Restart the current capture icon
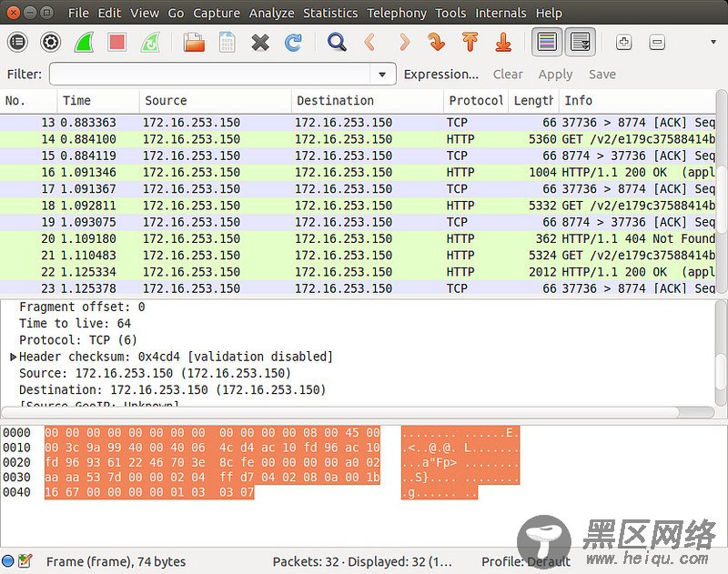This screenshot has height=574, width=728. 150,42
